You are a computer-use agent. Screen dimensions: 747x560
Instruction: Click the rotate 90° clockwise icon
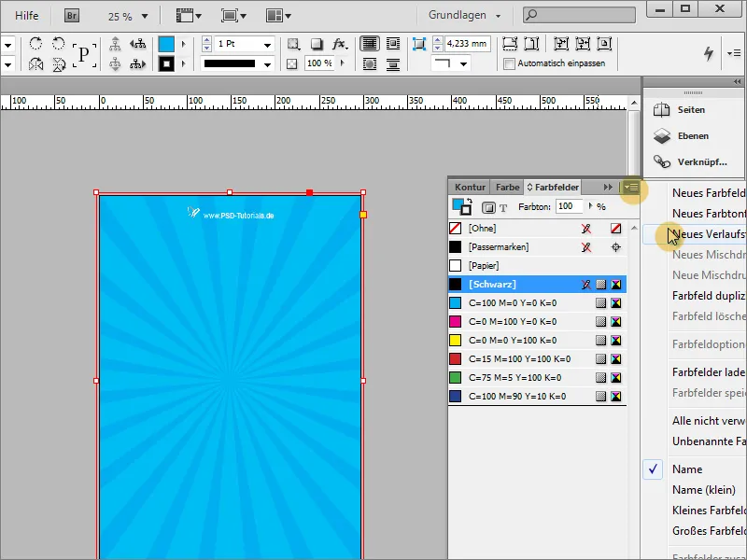click(35, 44)
